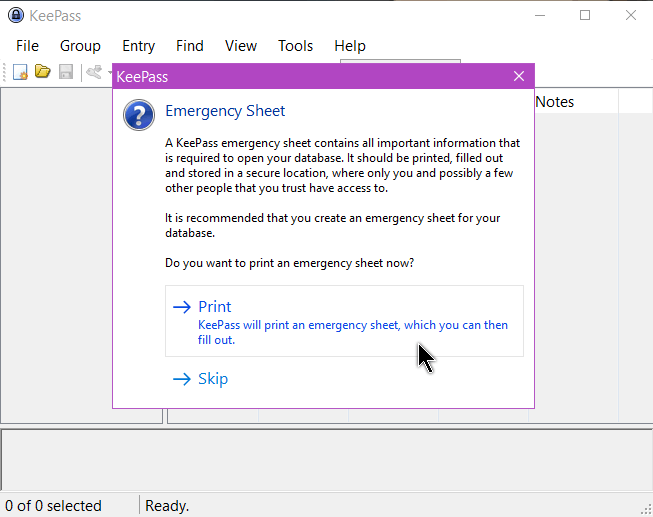Screen dimensions: 653x517
Task: Expand the Add Entry dropdown arrow
Action: coord(110,72)
